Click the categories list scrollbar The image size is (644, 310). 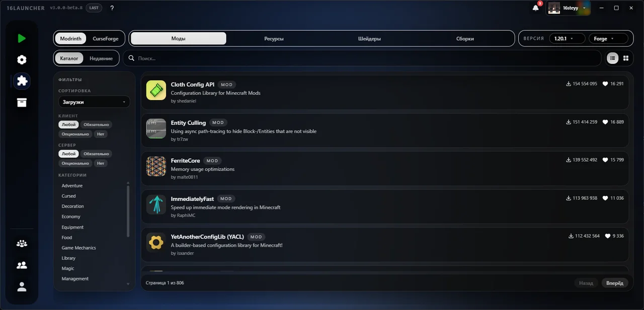(x=128, y=211)
